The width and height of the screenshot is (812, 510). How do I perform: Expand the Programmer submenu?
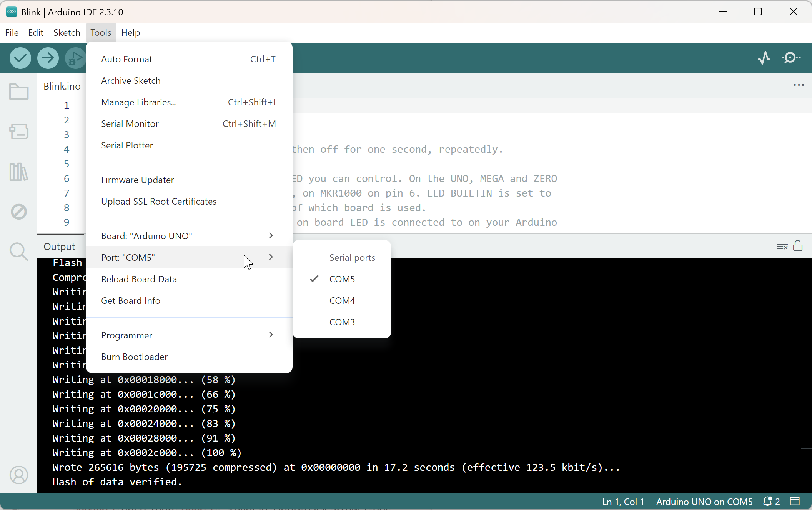pos(189,335)
